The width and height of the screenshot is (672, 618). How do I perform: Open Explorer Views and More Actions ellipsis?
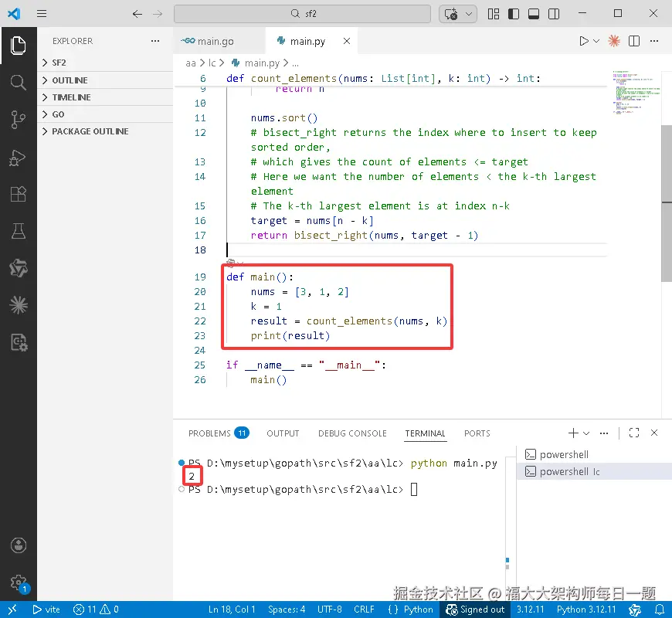click(x=155, y=41)
